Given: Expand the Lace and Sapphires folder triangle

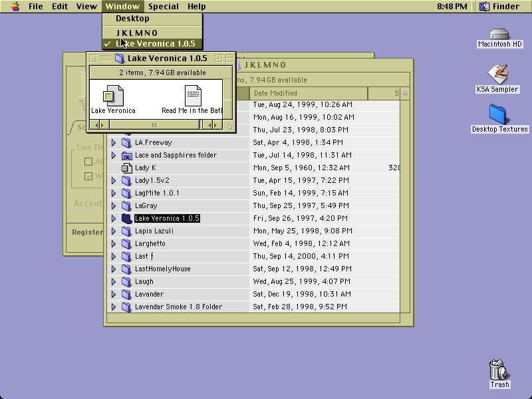Looking at the screenshot, I should coord(114,156).
